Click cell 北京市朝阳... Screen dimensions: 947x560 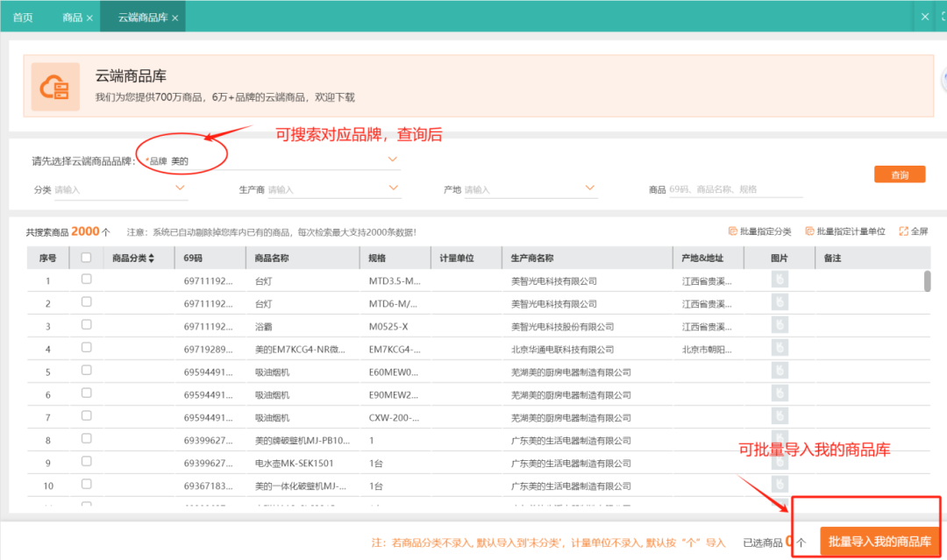(707, 350)
